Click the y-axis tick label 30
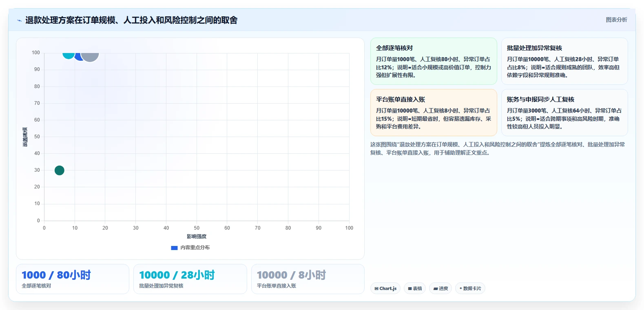The height and width of the screenshot is (310, 644). click(x=37, y=170)
